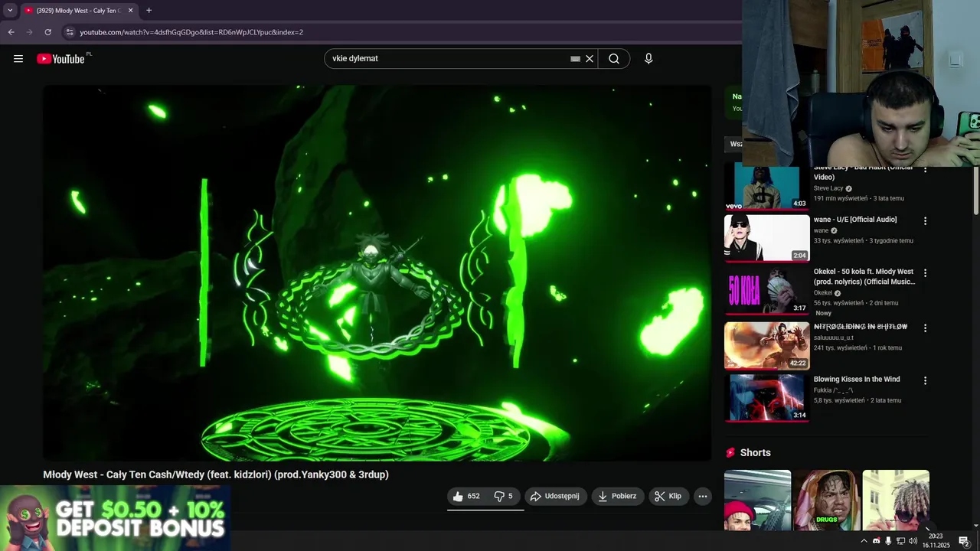Open options menu for NITROGLIDING IN SHITLOW video

925,328
